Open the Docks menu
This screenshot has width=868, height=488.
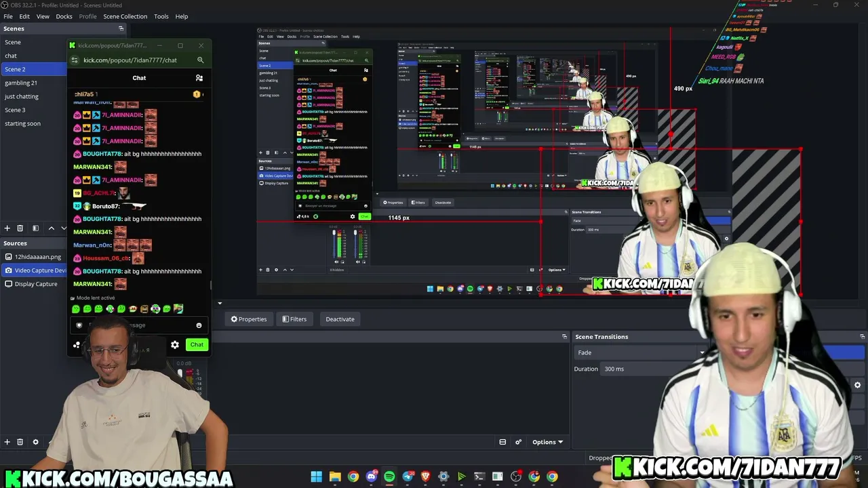click(64, 16)
